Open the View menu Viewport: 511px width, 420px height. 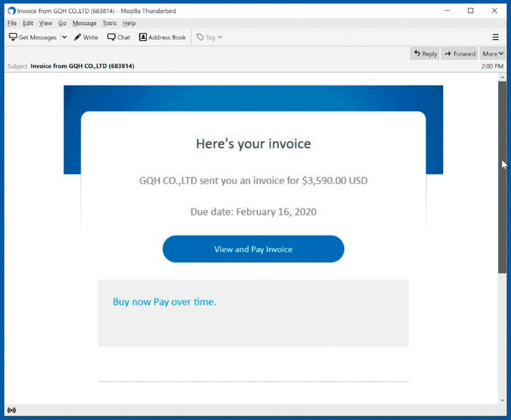(46, 23)
